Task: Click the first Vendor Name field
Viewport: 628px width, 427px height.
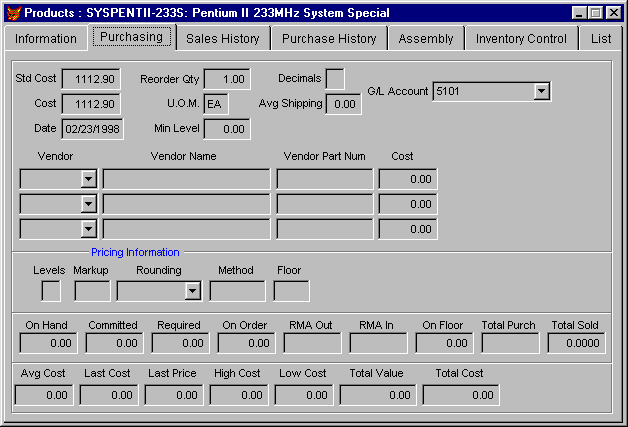Action: [186, 179]
